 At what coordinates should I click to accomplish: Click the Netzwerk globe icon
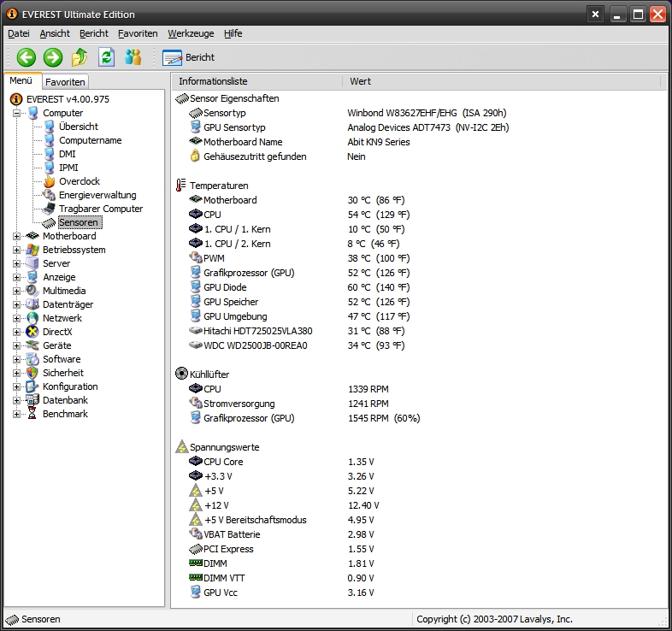(32, 319)
